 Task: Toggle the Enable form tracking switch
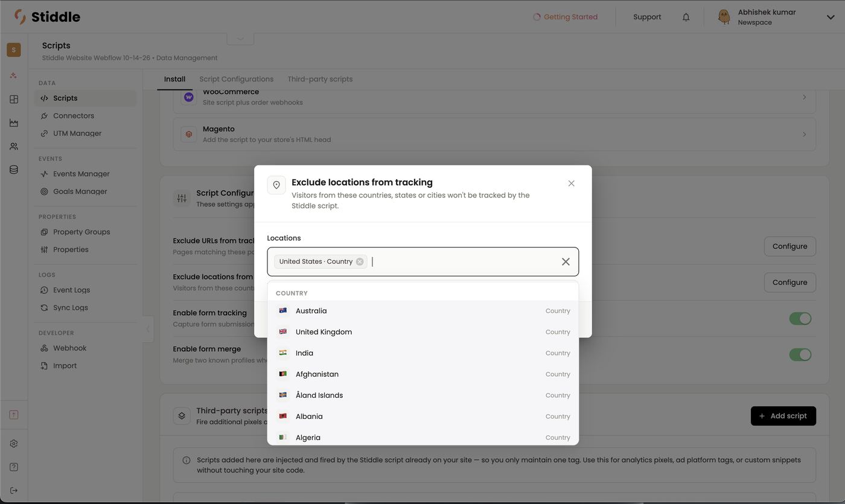coord(800,319)
